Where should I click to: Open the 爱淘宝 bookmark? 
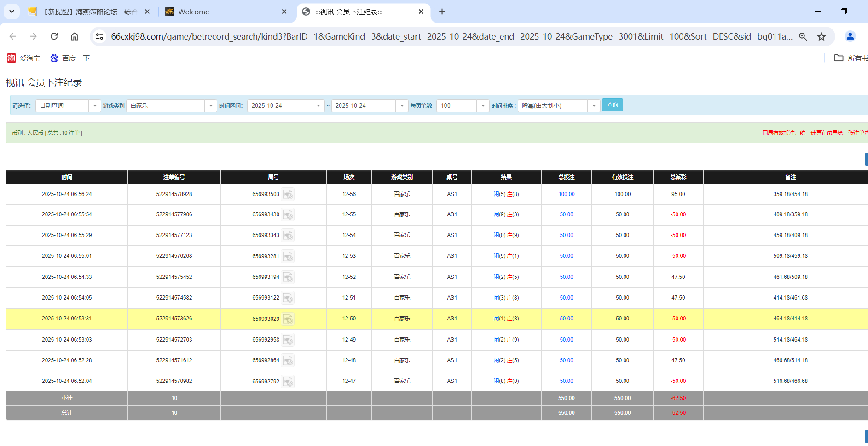click(x=23, y=58)
